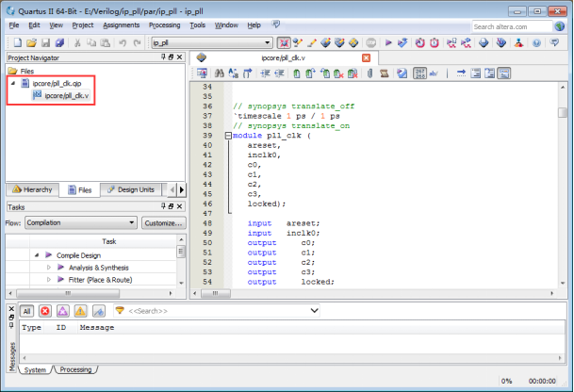Viewport: 574px width, 392px height.
Task: Open the Processing menu
Action: point(164,24)
